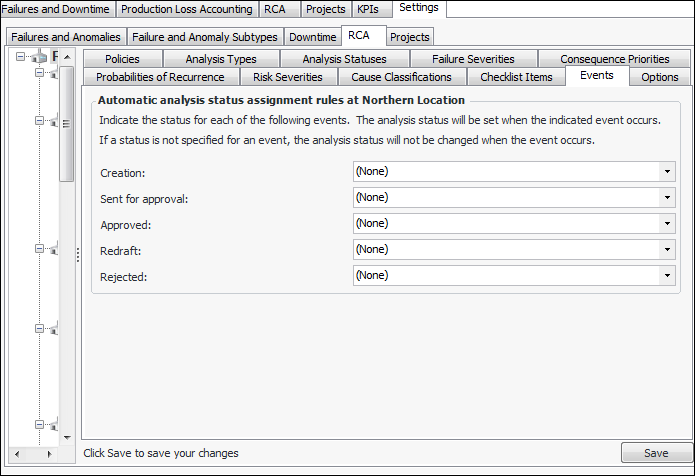Image resolution: width=695 pixels, height=476 pixels.
Task: Click the "Automatic analysis status assignment rules" heading
Action: click(x=281, y=100)
